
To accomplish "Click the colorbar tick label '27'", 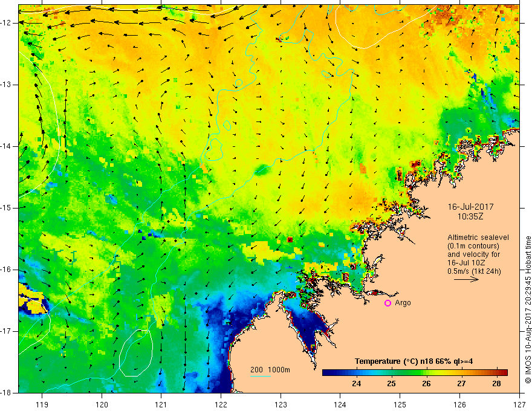I will pos(461,384).
